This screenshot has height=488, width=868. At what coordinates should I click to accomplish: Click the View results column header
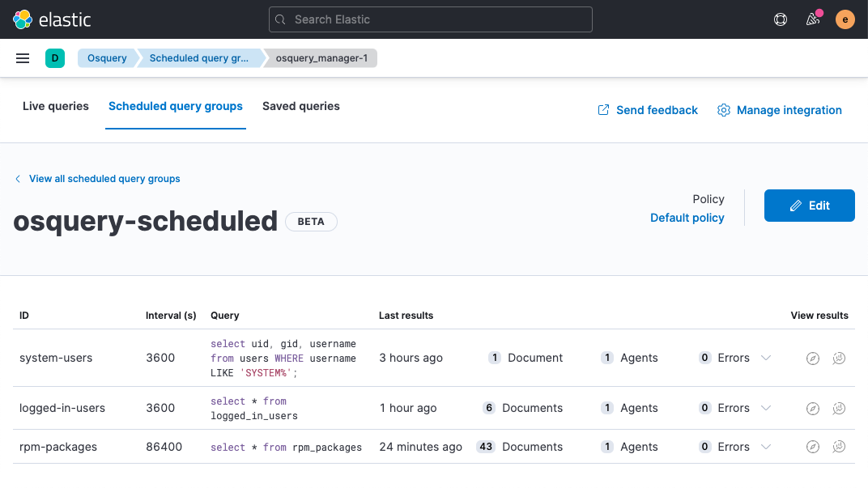[x=819, y=316]
